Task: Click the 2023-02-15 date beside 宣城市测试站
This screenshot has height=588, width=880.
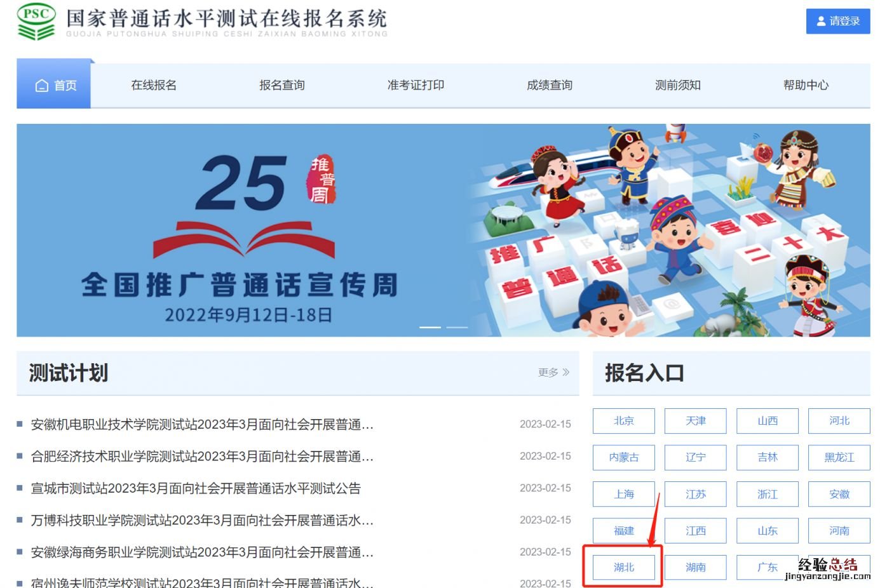Action: point(545,488)
